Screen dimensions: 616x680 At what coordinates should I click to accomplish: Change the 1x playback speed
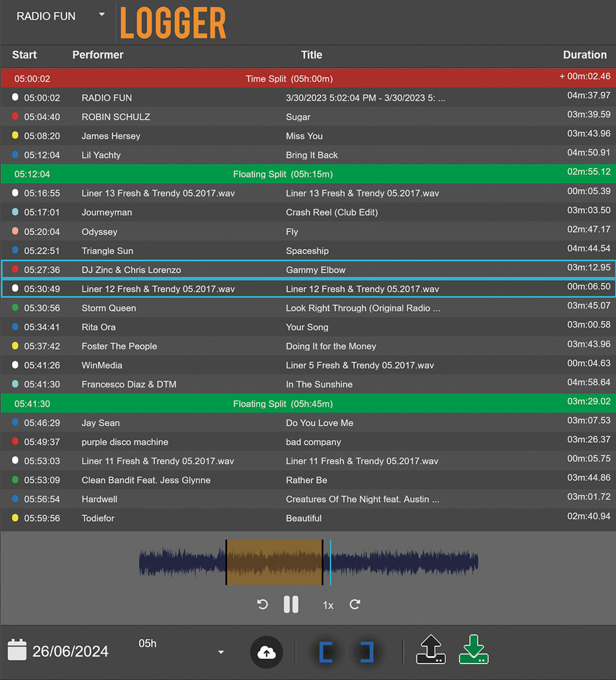pyautogui.click(x=328, y=605)
